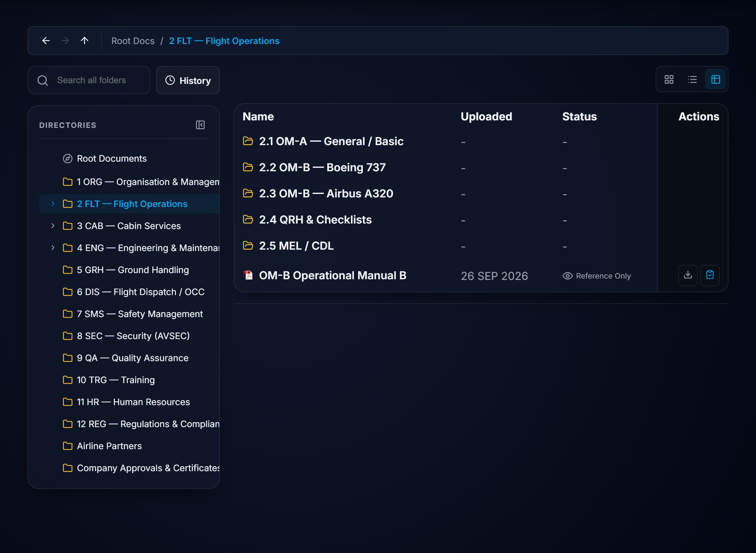Click the 26 SEP 2026 upload date
The image size is (756, 553).
point(494,276)
